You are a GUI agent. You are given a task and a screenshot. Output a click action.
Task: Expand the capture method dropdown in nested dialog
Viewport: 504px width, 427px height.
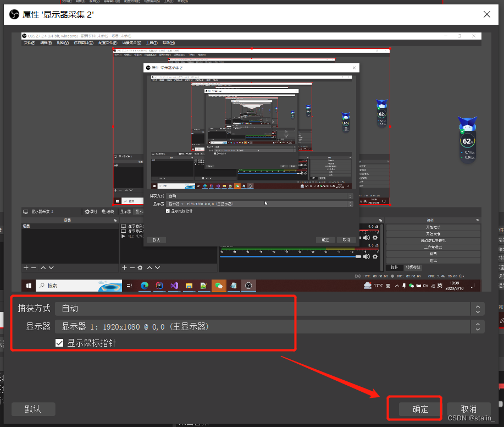(x=258, y=196)
